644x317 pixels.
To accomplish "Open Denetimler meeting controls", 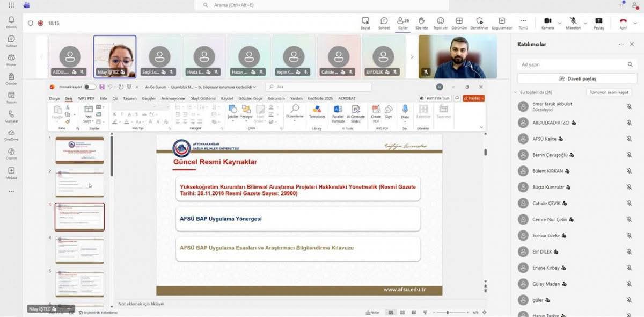I will point(479,23).
